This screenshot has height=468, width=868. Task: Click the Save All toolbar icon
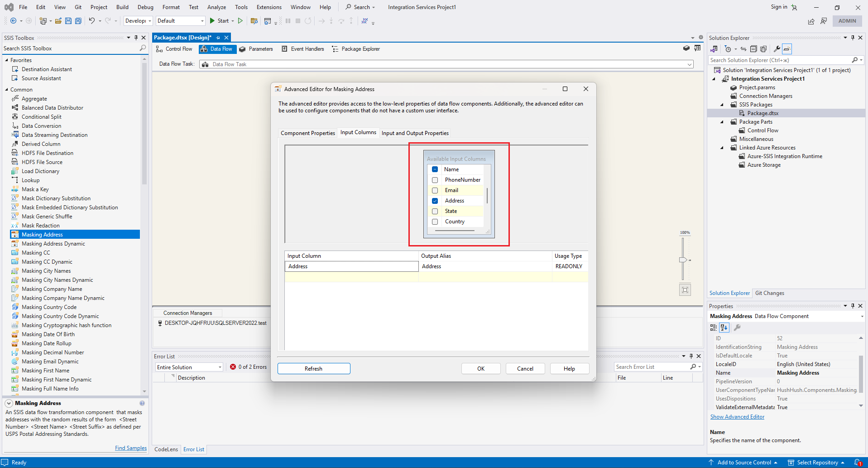(78, 21)
